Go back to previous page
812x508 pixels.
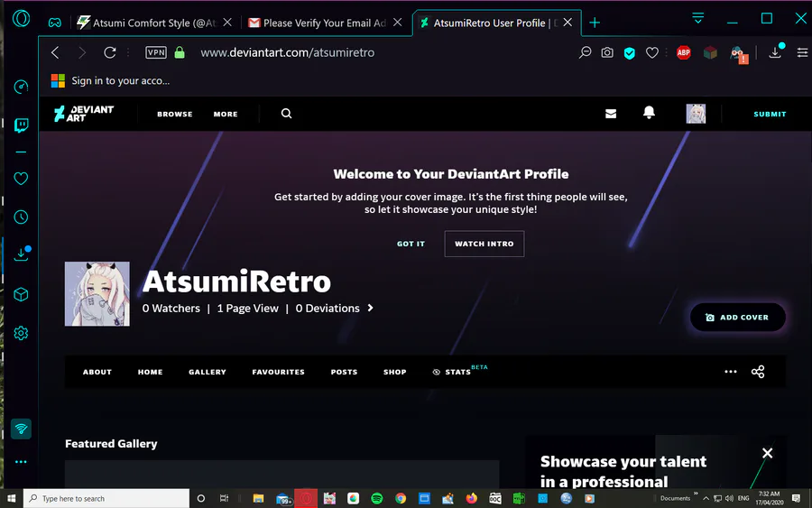pos(55,52)
